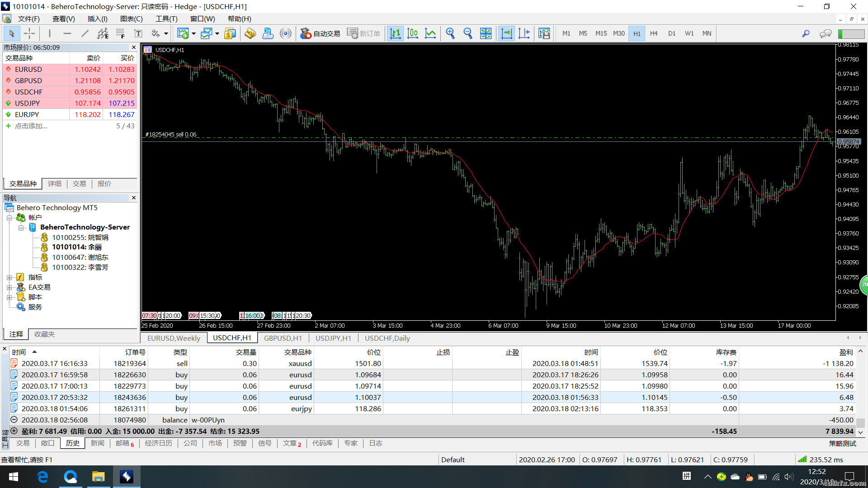Open the 图表(C) menu
The image size is (868, 488).
(131, 19)
